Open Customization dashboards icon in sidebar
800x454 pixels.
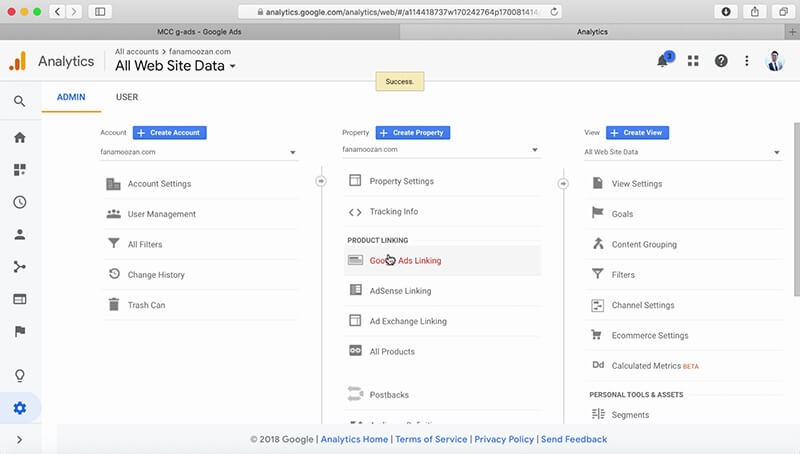tap(19, 169)
